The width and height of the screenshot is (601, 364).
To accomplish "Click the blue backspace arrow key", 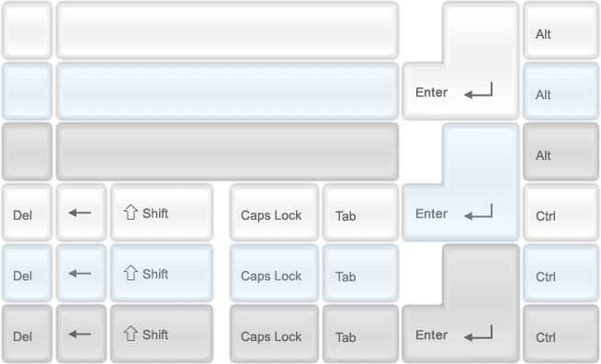I will pyautogui.click(x=81, y=273).
